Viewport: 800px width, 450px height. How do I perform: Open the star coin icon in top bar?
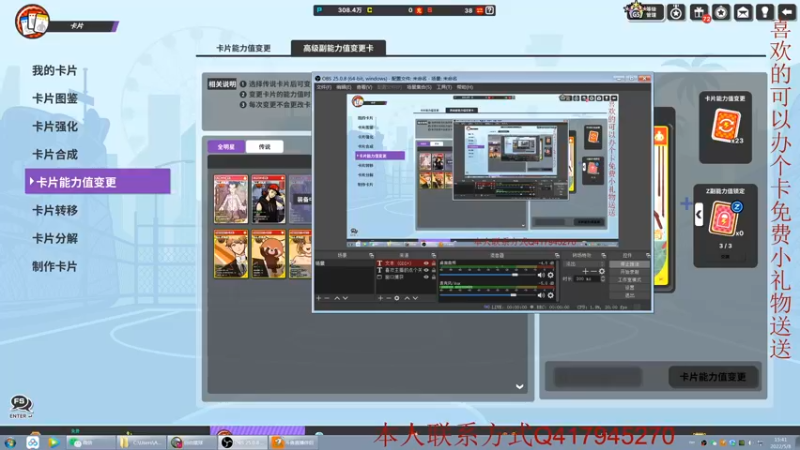[x=721, y=12]
